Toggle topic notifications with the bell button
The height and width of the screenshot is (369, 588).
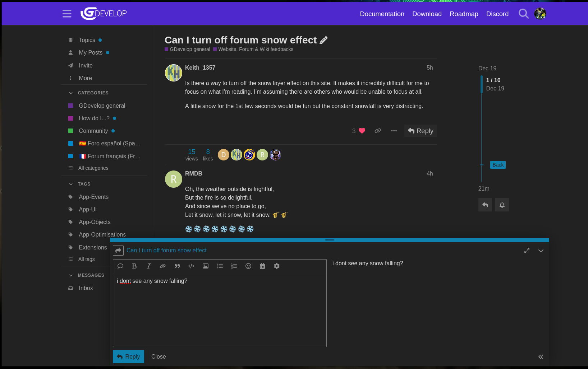[502, 205]
